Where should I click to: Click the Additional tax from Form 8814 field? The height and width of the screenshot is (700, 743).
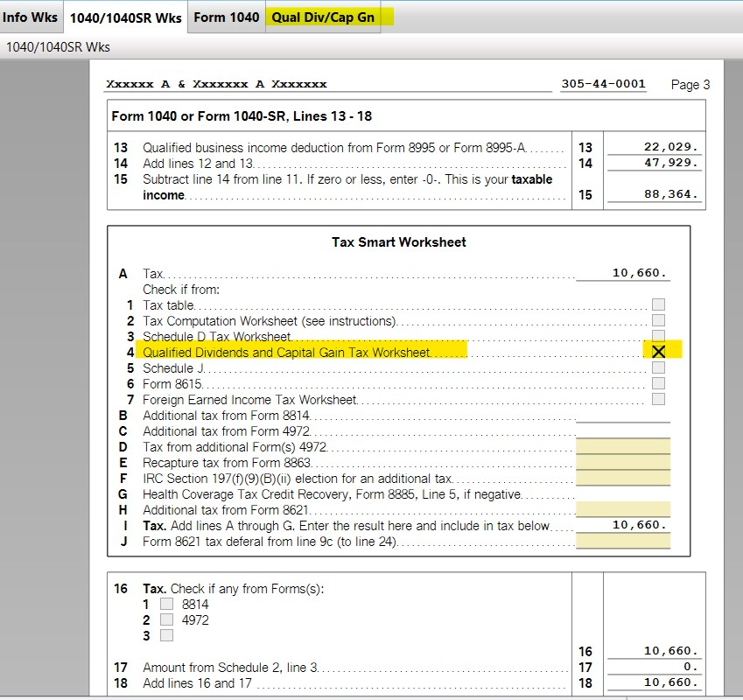tap(623, 415)
